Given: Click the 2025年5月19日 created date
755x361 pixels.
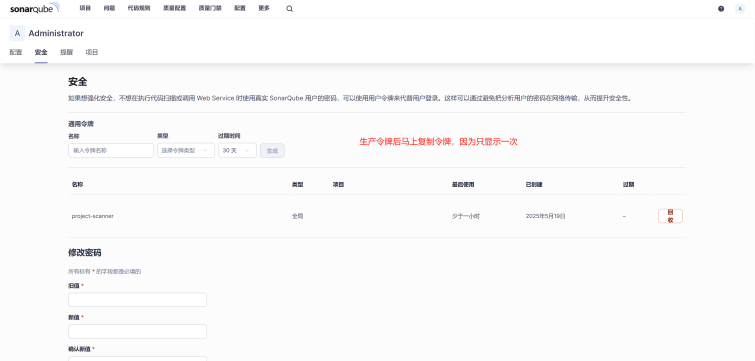Looking at the screenshot, I should click(546, 216).
